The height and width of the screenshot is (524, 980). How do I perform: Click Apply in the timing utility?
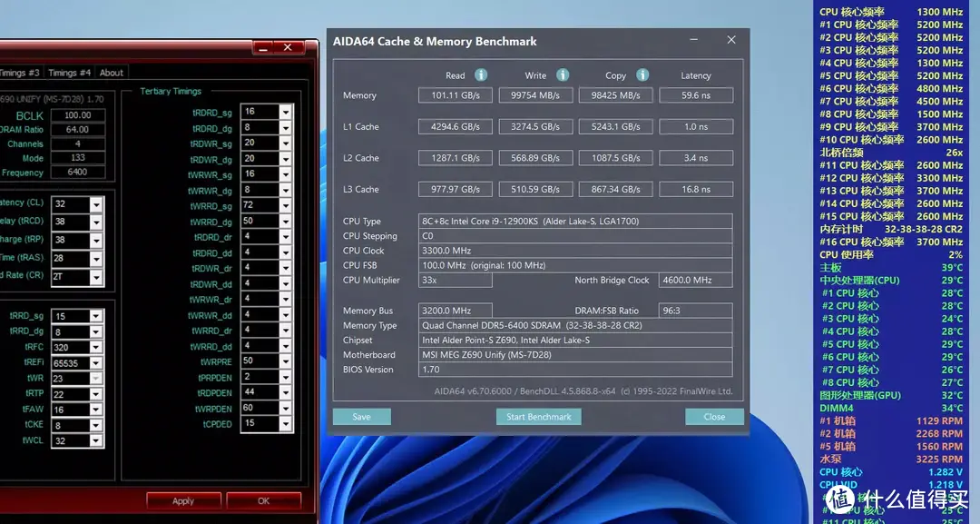point(183,501)
